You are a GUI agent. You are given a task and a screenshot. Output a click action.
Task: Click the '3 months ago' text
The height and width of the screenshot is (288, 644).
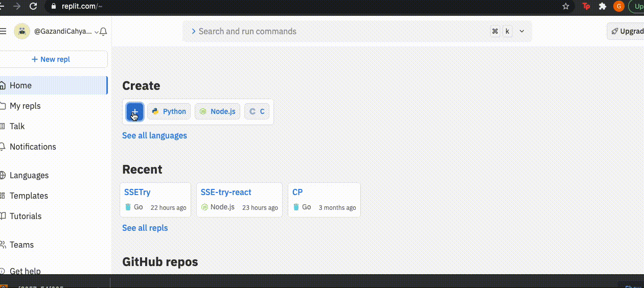point(337,208)
